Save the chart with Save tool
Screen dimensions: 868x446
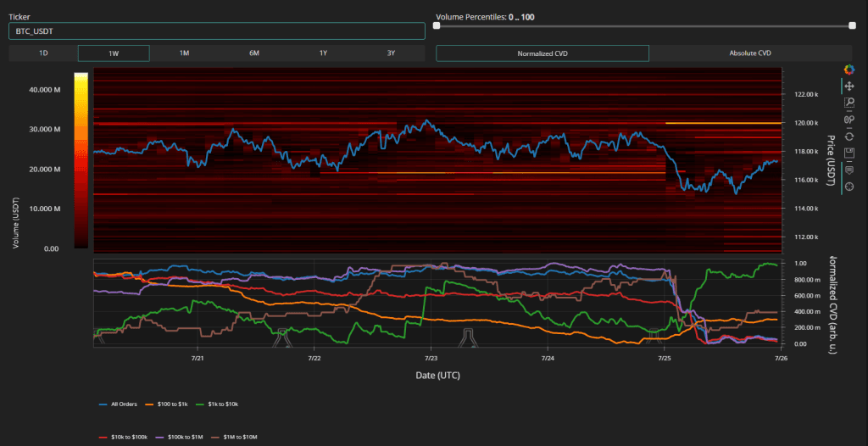[849, 153]
